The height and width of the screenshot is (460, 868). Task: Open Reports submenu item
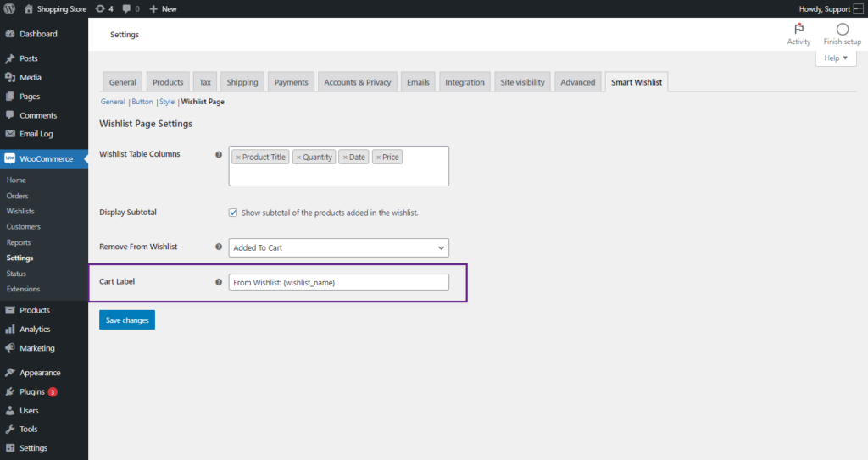[19, 242]
